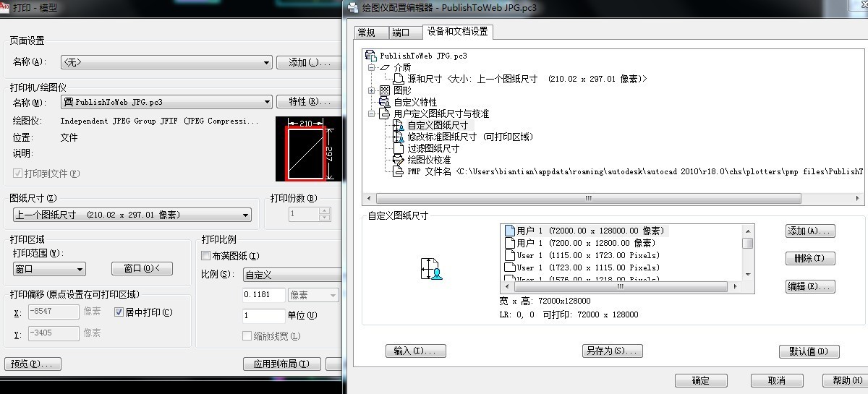Click the 过滤图纸尺寸 tree icon
The image size is (868, 394).
(397, 148)
